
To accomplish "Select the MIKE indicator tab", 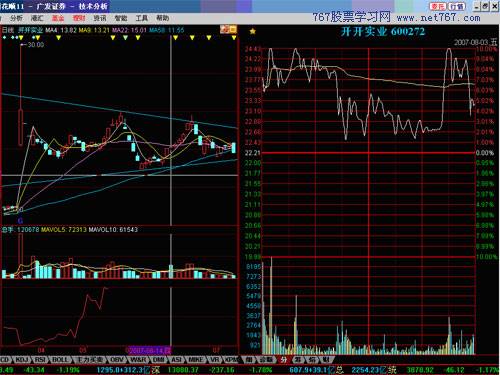I will coord(196,360).
